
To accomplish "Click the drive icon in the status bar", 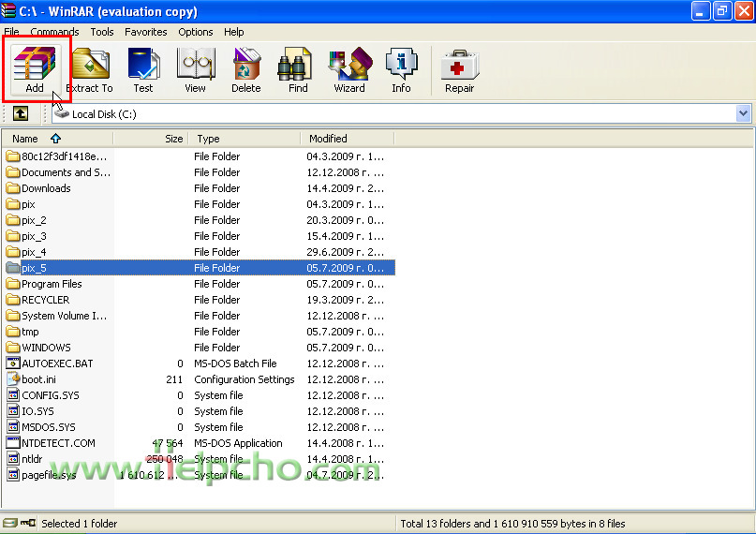I will [10, 523].
